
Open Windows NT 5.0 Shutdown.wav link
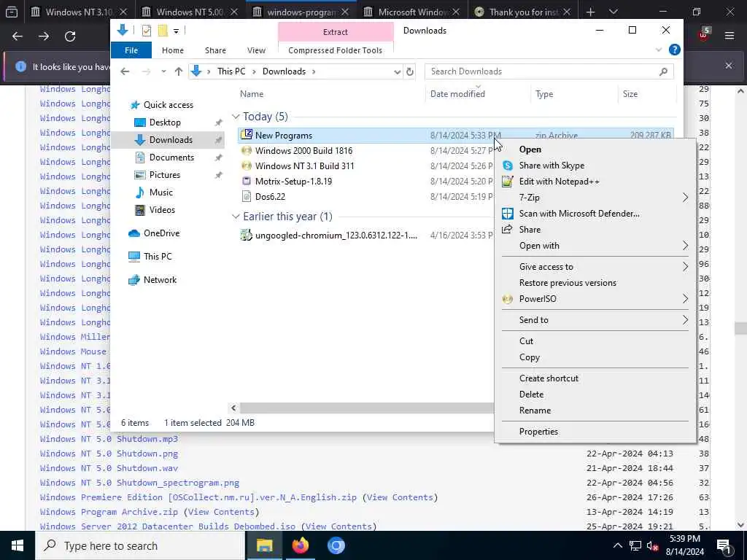[109, 468]
